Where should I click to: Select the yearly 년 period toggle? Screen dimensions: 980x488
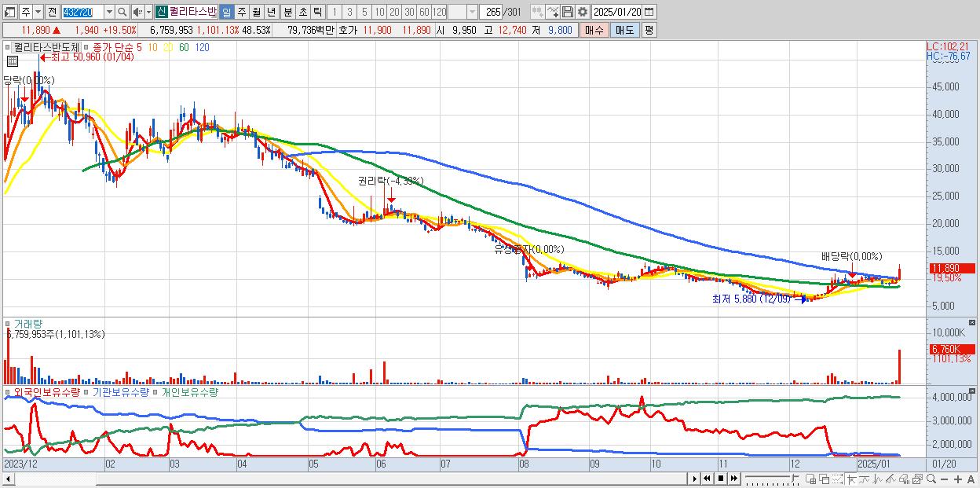(271, 12)
